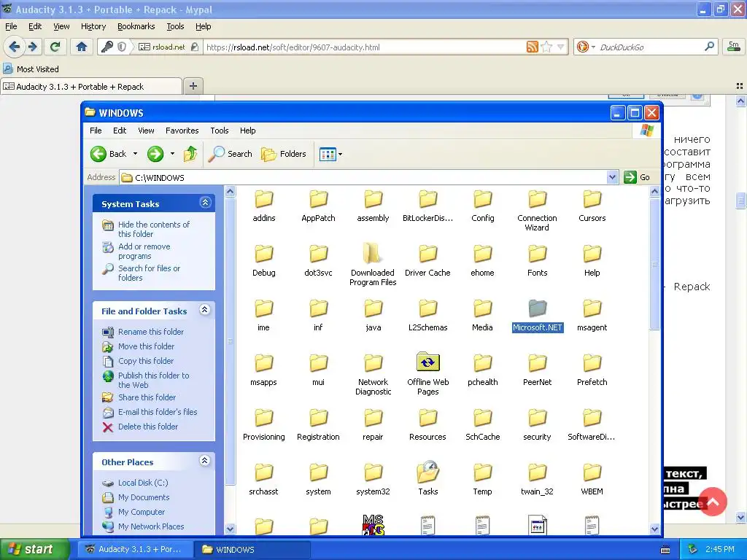Select the Temp folder icon
This screenshot has height=560, width=747.
pos(483,472)
